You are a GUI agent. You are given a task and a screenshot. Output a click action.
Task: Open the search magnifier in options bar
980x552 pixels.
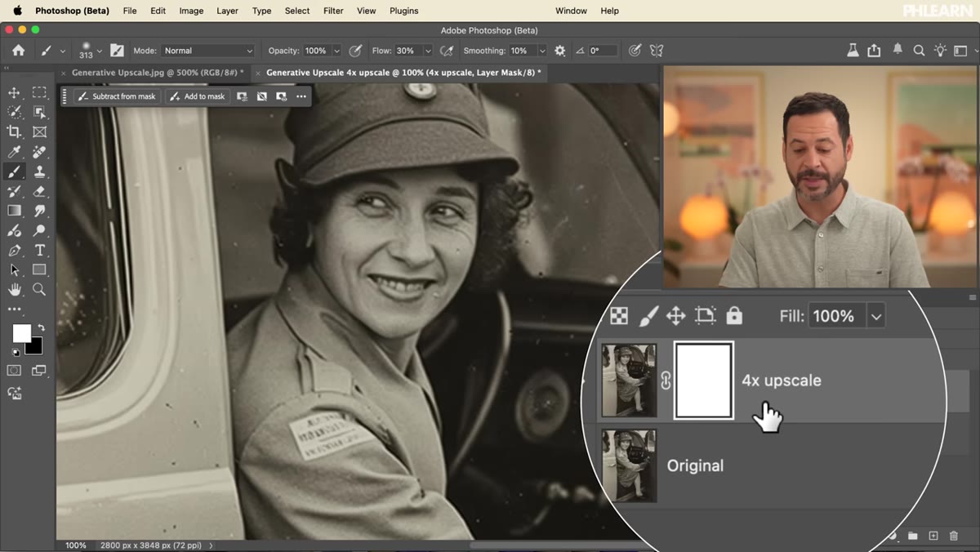[x=919, y=51]
